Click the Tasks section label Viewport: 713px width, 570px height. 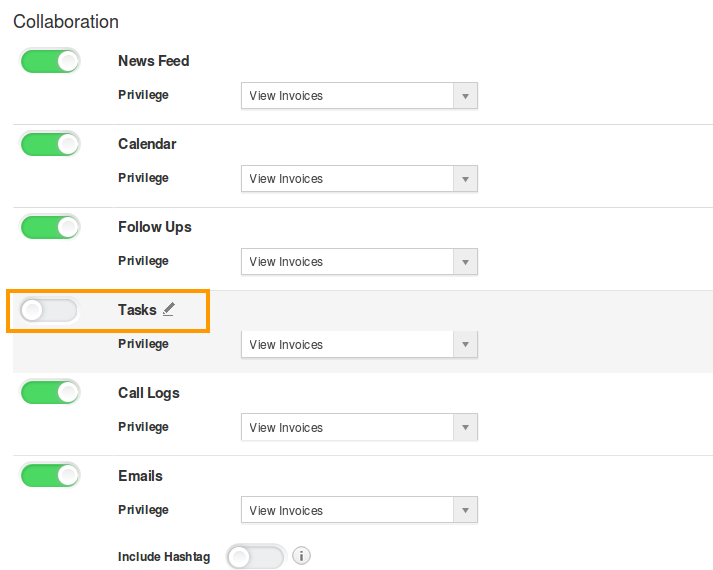pos(137,310)
